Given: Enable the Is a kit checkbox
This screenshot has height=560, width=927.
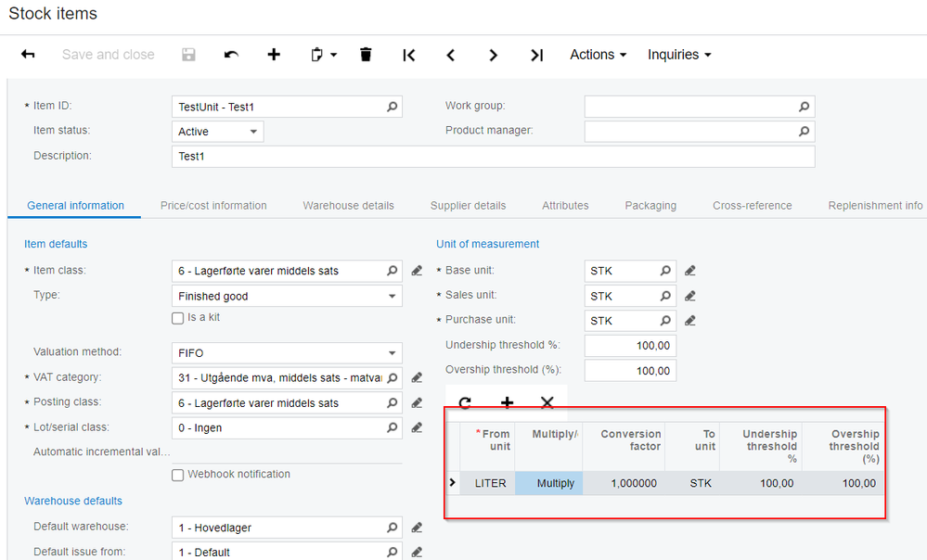Looking at the screenshot, I should coord(178,318).
